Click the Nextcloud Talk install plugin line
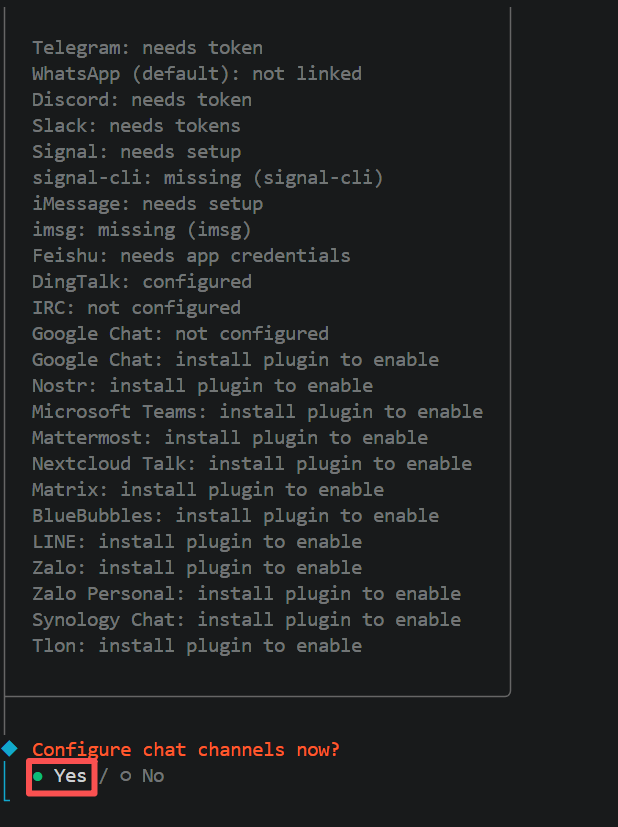Screen dimensions: 618x827 point(251,464)
